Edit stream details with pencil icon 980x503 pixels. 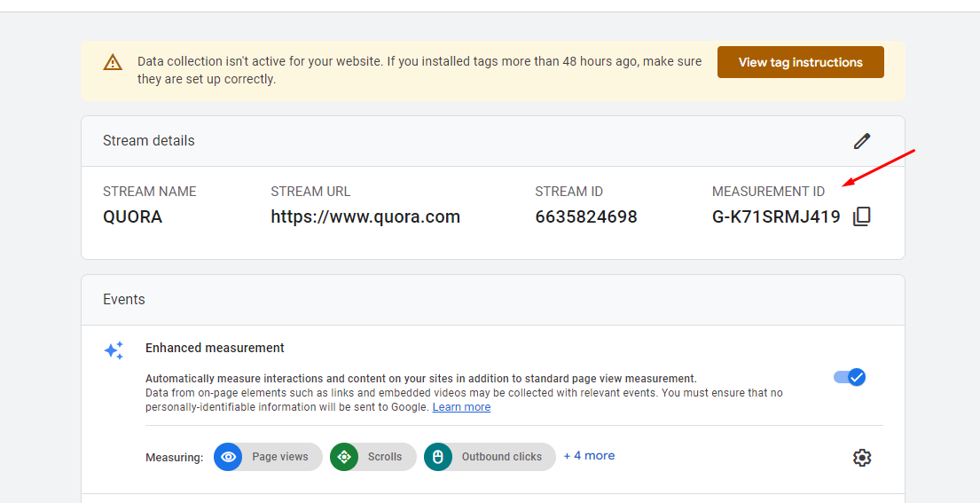861,141
